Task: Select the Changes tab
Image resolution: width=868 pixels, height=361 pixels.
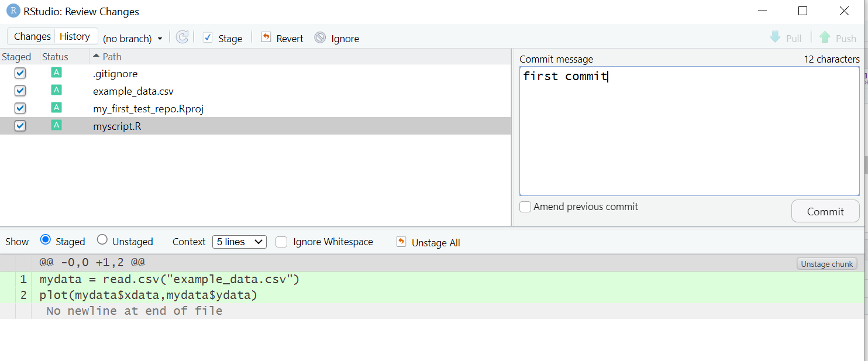Action: [x=31, y=36]
